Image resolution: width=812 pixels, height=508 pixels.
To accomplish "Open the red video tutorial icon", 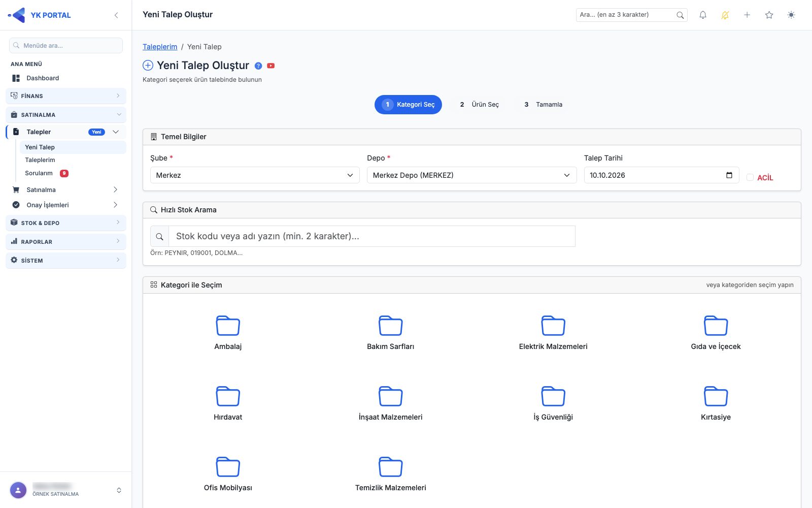I will (x=271, y=66).
